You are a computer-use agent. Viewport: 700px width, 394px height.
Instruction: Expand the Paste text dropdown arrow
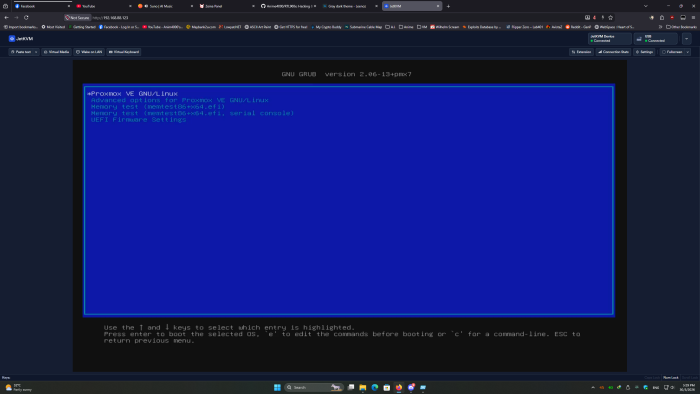point(36,52)
